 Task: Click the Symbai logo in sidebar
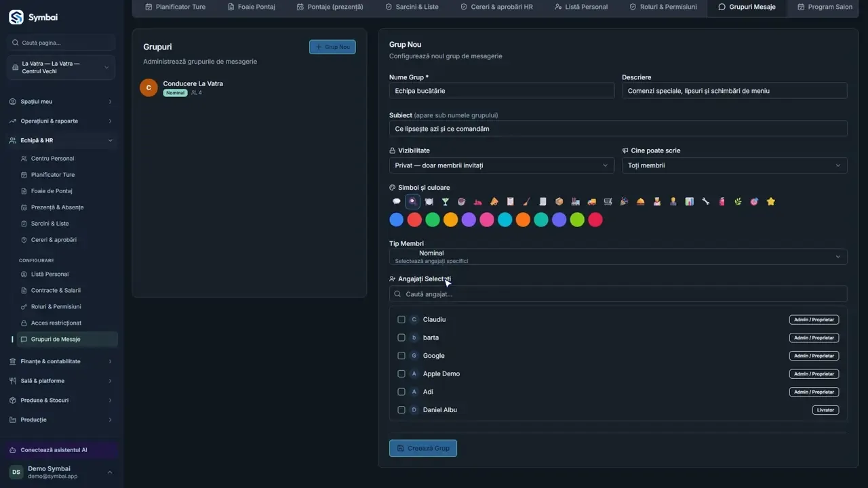(x=16, y=17)
